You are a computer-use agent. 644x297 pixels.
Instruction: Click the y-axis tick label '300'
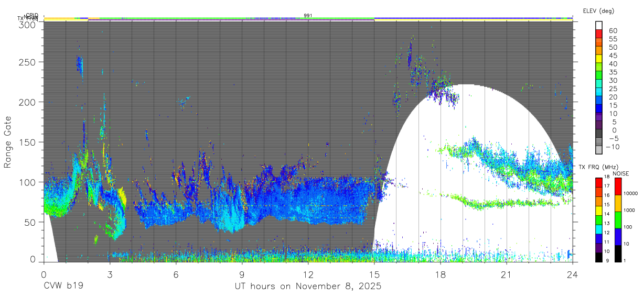[28, 24]
